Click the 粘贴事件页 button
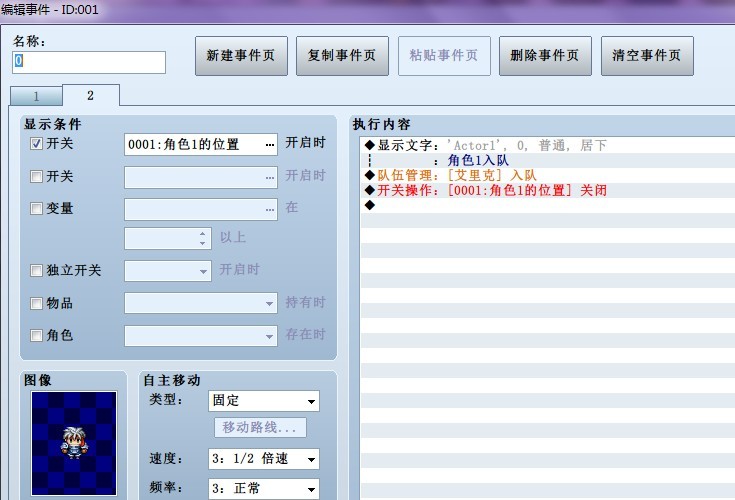This screenshot has height=500, width=735. tap(444, 56)
